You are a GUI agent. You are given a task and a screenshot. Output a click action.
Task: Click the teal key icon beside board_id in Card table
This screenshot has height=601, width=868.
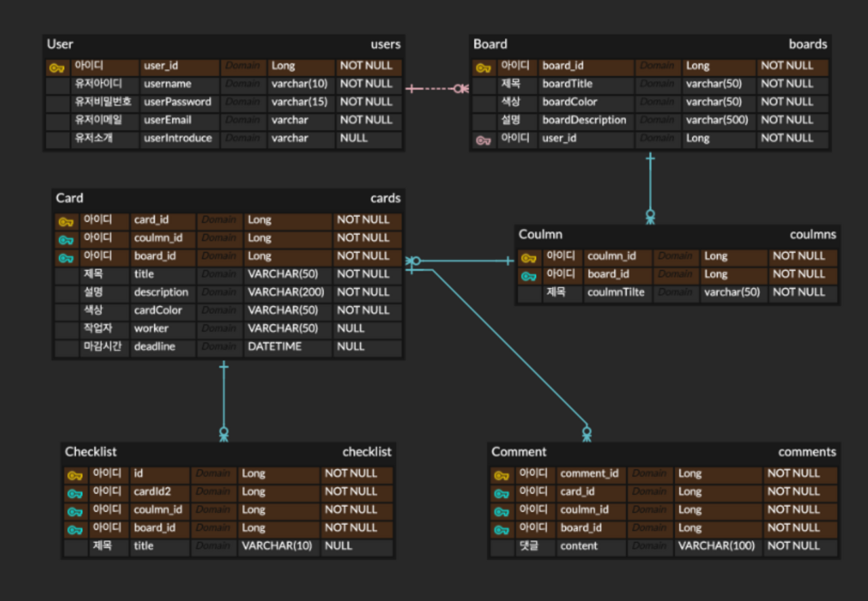click(66, 257)
